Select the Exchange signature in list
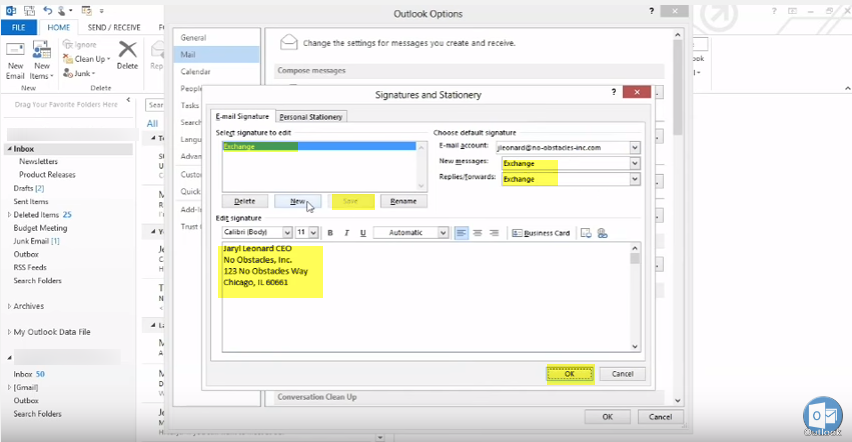This screenshot has width=852, height=442. point(319,146)
